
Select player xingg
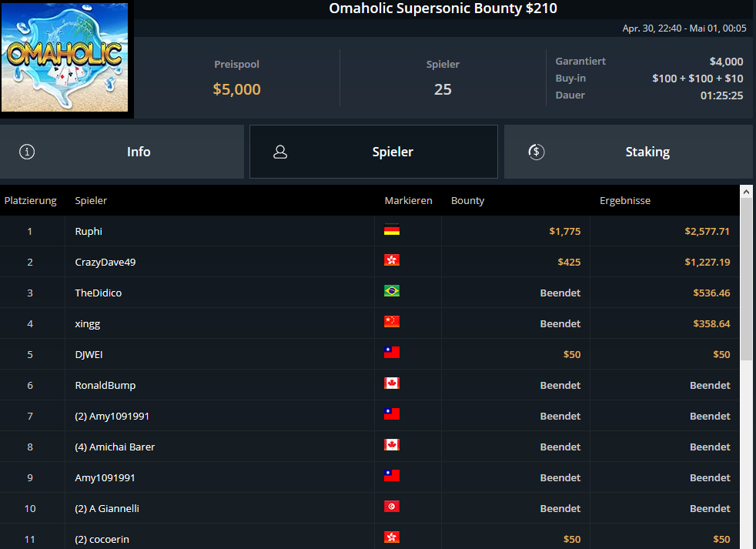pyautogui.click(x=87, y=323)
